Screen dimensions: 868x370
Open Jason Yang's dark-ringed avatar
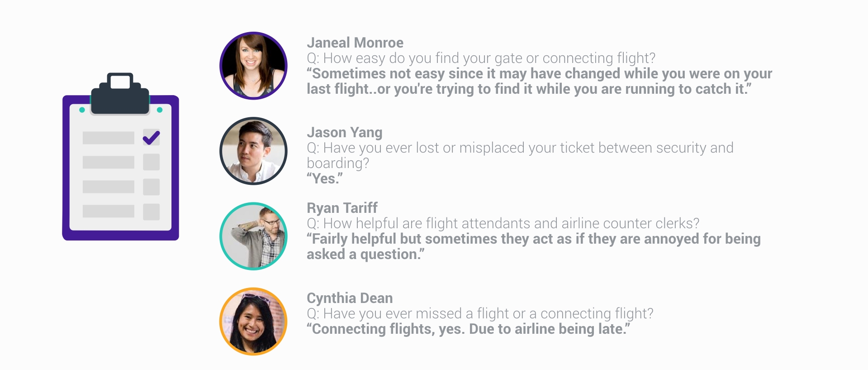(x=253, y=151)
